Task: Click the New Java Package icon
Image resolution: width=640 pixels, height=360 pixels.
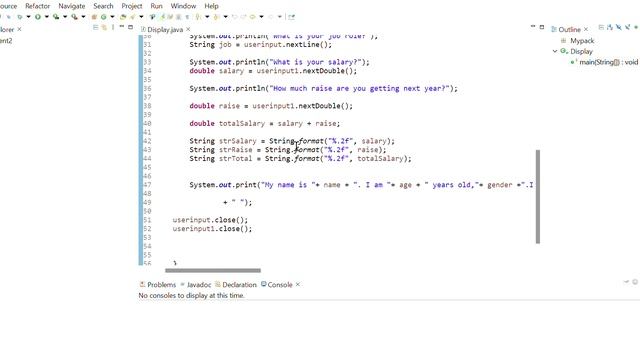Action: [94, 17]
